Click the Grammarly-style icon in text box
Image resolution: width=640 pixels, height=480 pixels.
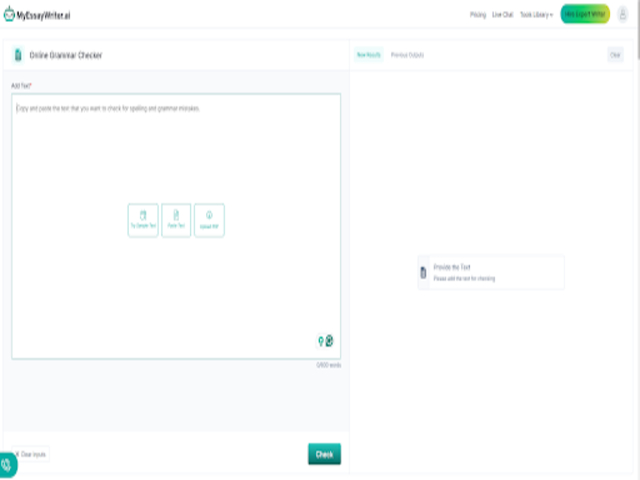coord(329,341)
